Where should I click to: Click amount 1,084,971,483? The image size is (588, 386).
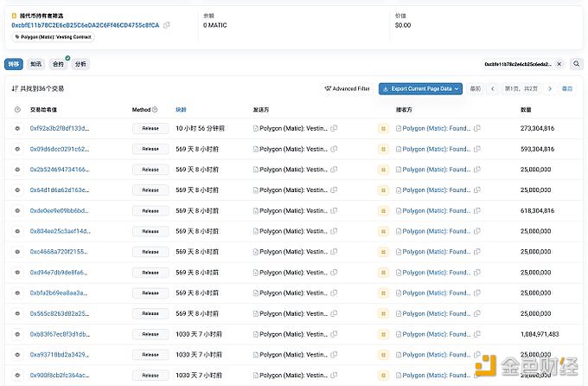pos(540,334)
